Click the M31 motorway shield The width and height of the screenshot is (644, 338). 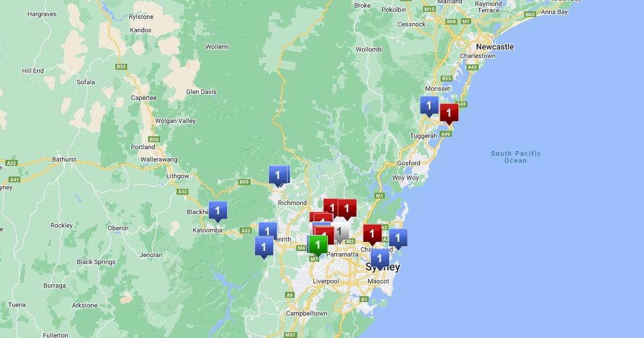290,335
